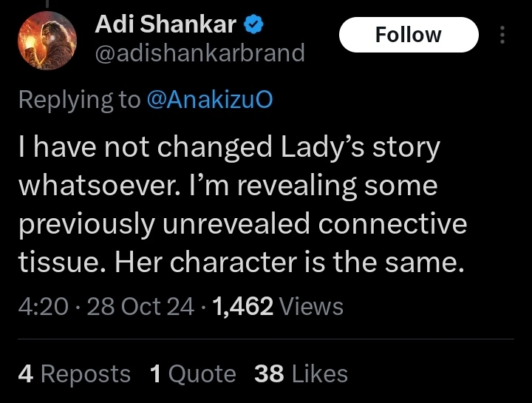The image size is (532, 403).
Task: Follow Adi Shankar
Action: click(x=408, y=35)
